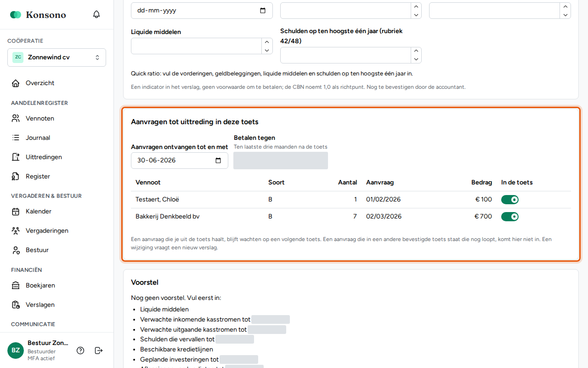Navigate to Bestuur

(57, 250)
